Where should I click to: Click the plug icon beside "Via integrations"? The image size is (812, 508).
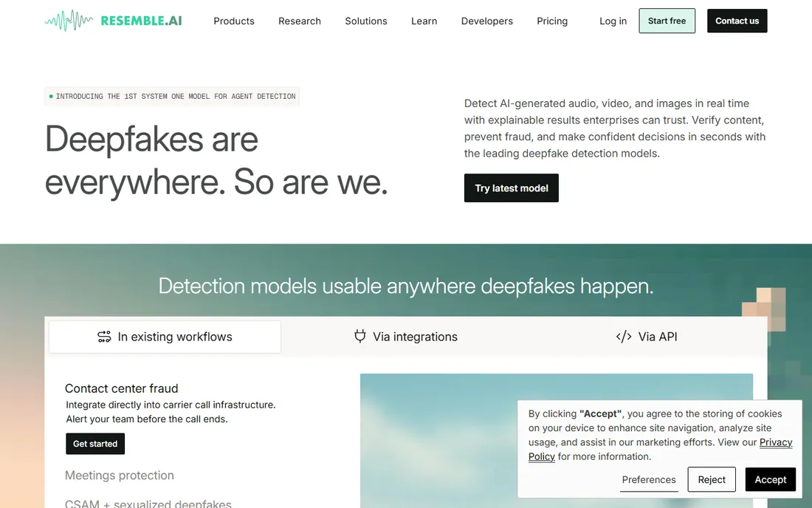360,336
